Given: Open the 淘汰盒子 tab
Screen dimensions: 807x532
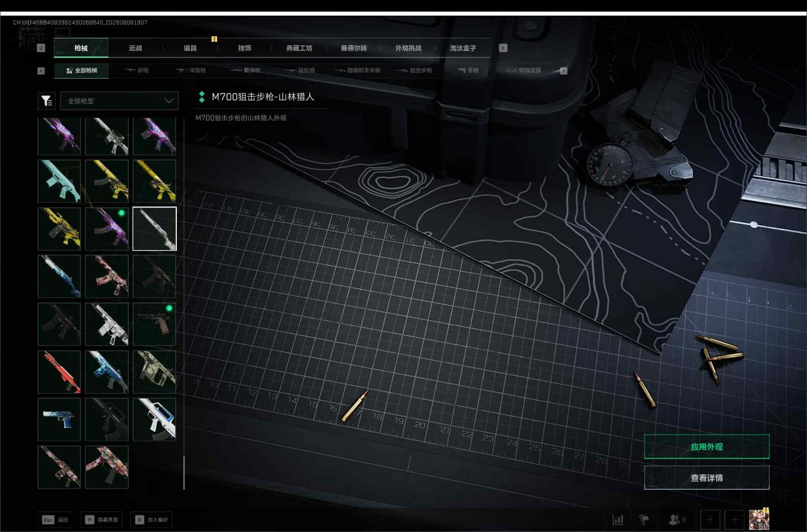Looking at the screenshot, I should coord(462,48).
